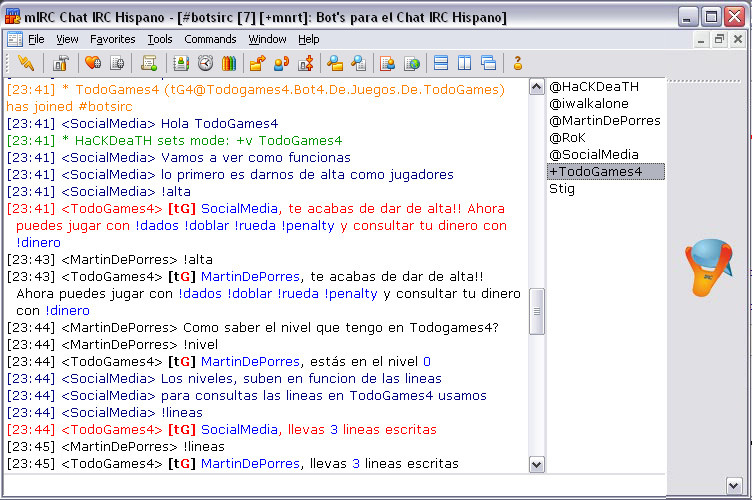Click 'Hola TodoGames4' chat message
Image resolution: width=752 pixels, height=500 pixels.
click(x=219, y=124)
